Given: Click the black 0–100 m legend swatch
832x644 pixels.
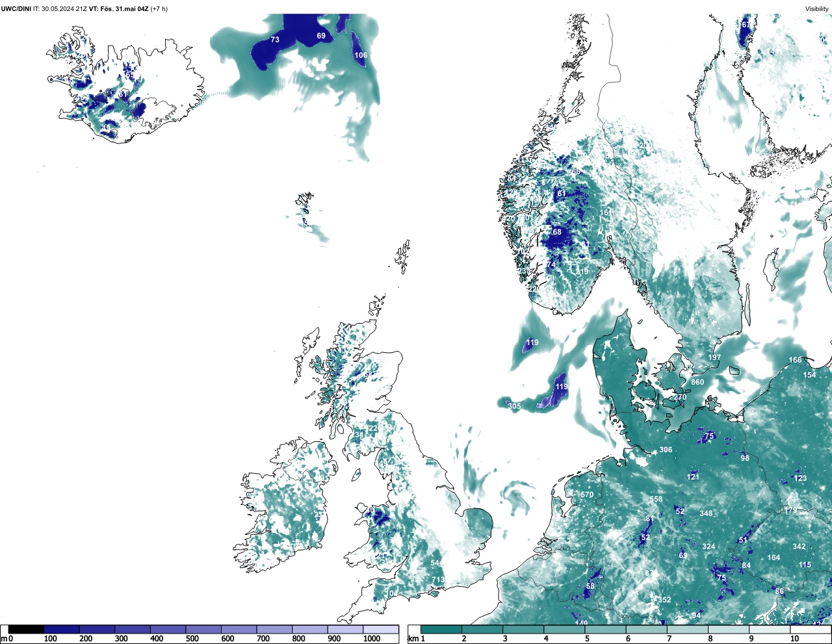Looking at the screenshot, I should tap(26, 629).
